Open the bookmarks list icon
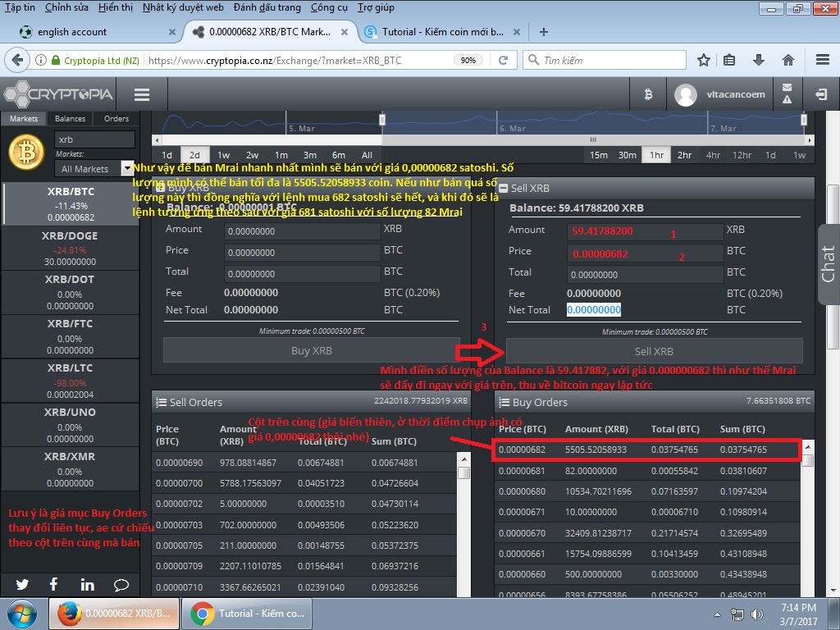Image resolution: width=840 pixels, height=630 pixels. tap(729, 60)
